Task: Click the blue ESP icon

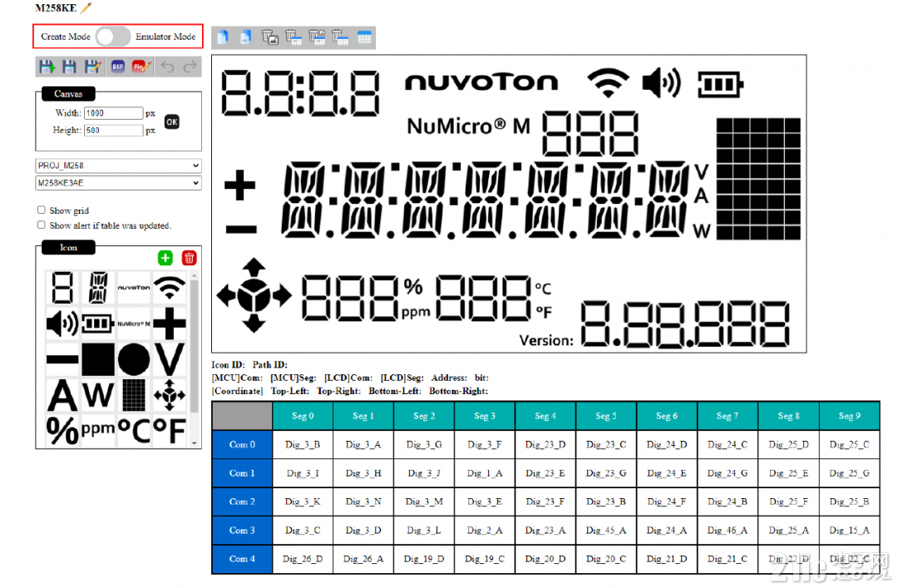Action: (x=118, y=67)
